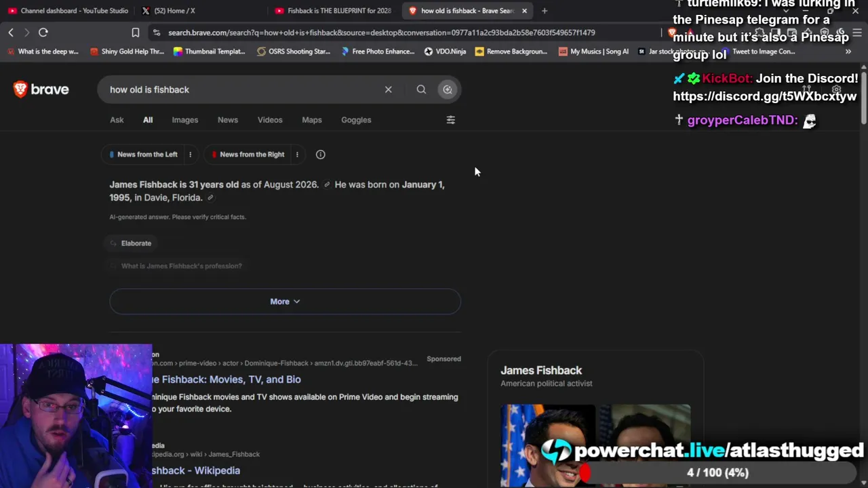Viewport: 868px width, 488px height.
Task: Reload the current Brave Search page
Action: click(x=43, y=33)
